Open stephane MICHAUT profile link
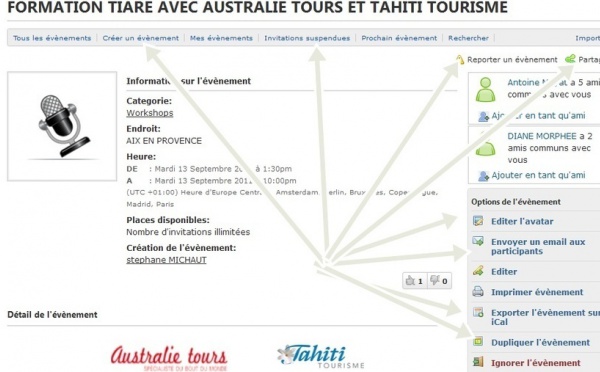 coord(166,260)
